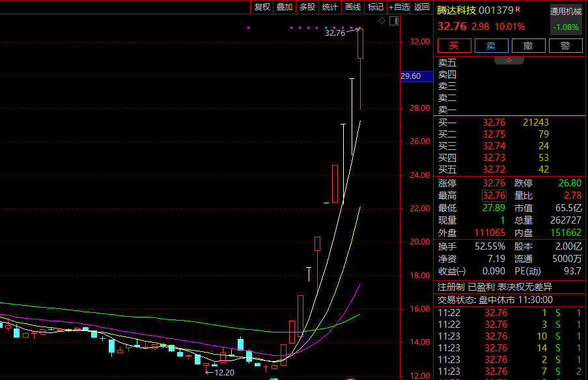
Task: Select 叠加 overlay in the toolbar
Action: pos(284,7)
